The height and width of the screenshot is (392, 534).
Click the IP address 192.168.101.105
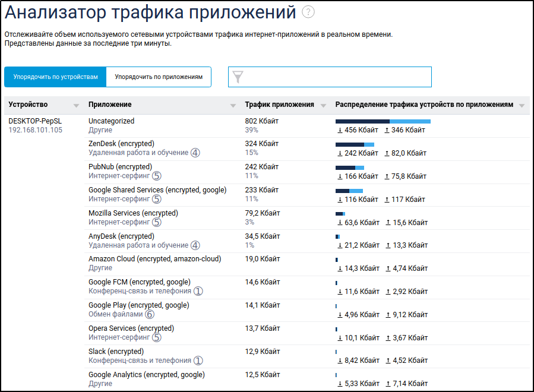[x=35, y=128]
